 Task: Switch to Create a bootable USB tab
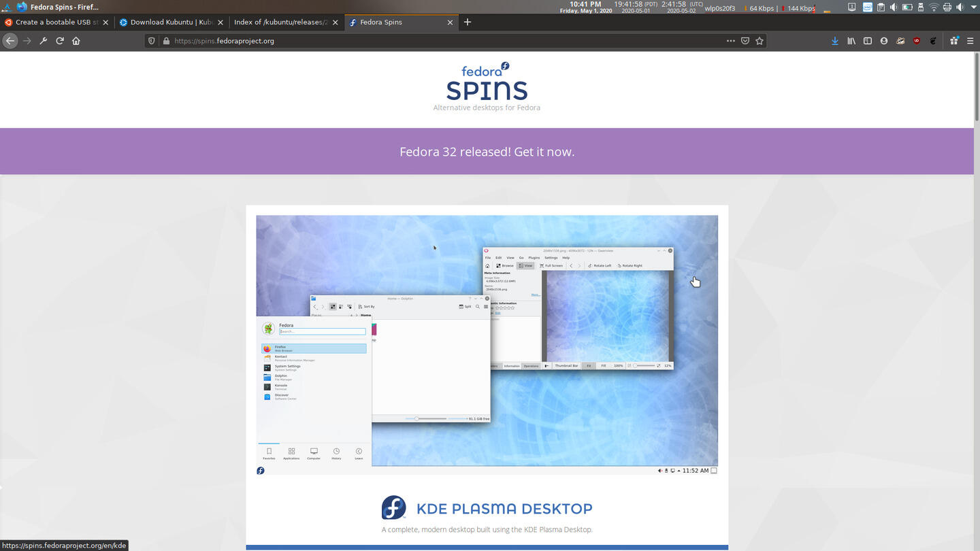(x=57, y=22)
